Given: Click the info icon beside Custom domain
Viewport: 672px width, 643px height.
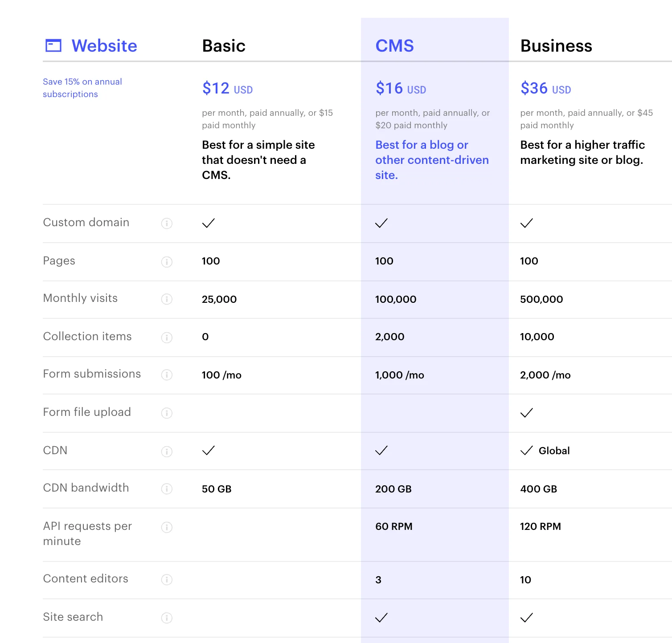Looking at the screenshot, I should tap(167, 223).
